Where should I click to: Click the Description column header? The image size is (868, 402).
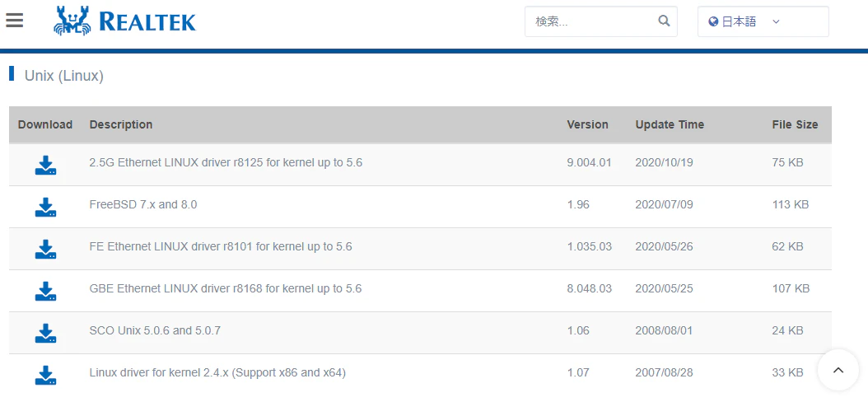121,124
